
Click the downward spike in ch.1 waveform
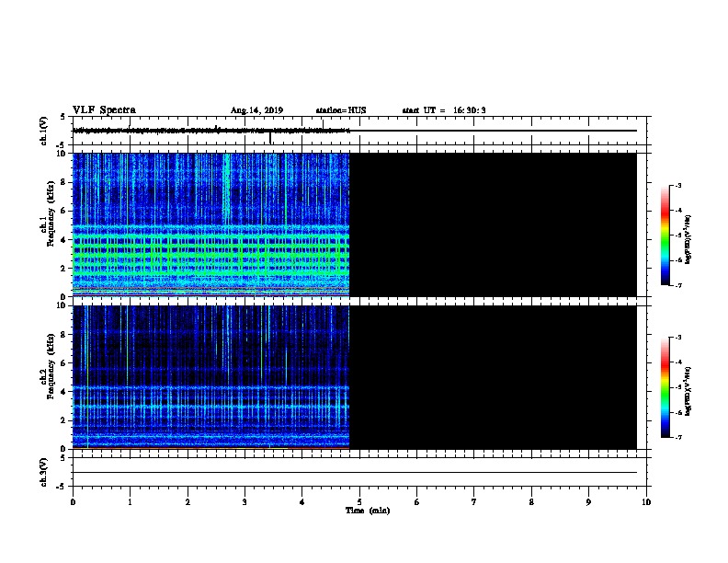(x=270, y=137)
